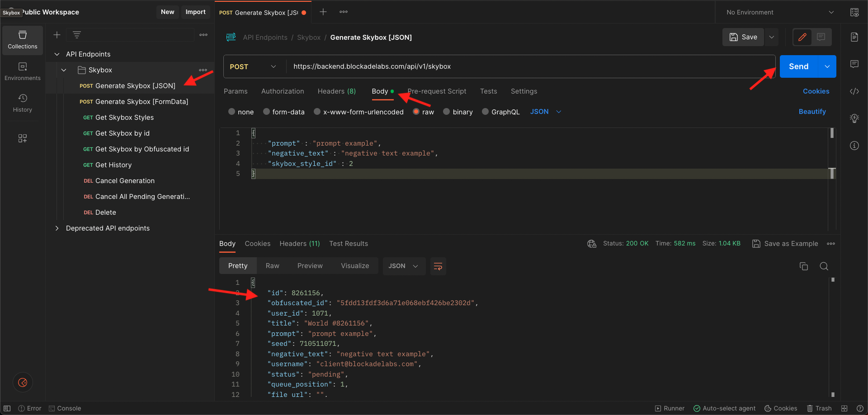Image resolution: width=868 pixels, height=415 pixels.
Task: Open the Test Results response tab
Action: (x=348, y=244)
